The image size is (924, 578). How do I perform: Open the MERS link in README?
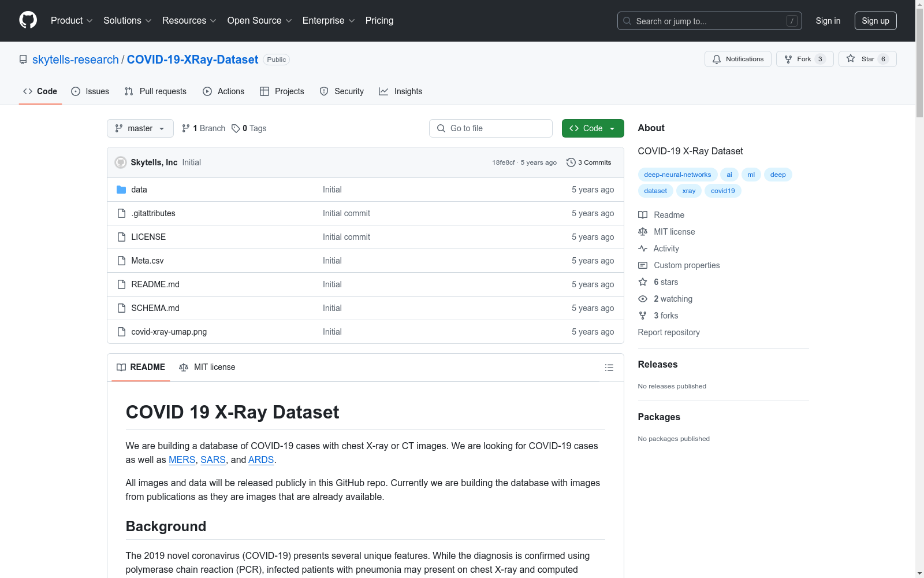coord(182,460)
